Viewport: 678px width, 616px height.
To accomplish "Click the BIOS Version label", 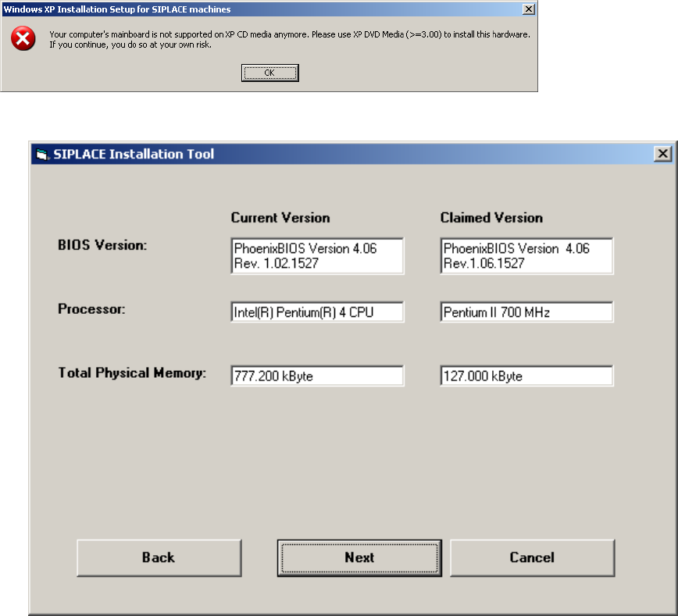I will tap(102, 245).
